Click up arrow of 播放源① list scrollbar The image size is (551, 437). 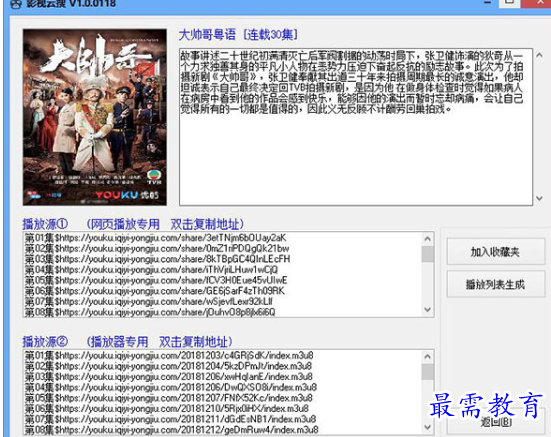click(428, 239)
